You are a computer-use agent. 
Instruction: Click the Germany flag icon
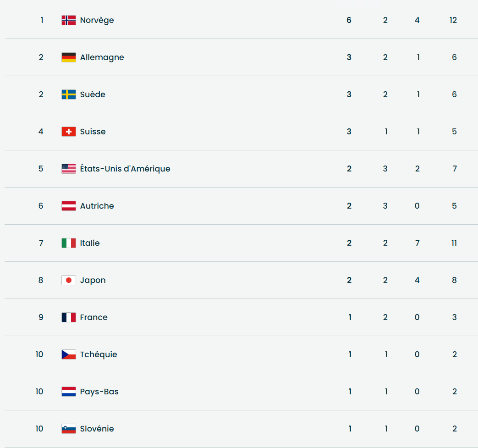pyautogui.click(x=69, y=57)
